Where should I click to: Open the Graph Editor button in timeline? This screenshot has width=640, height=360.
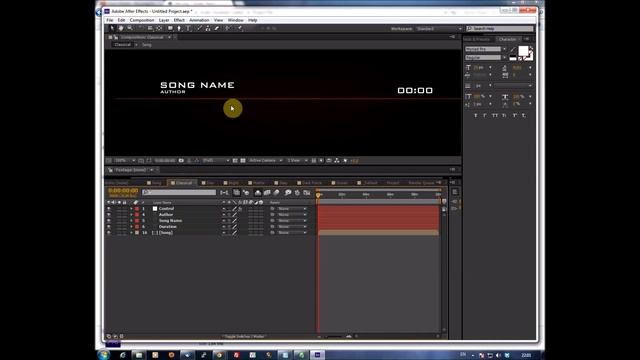click(x=307, y=192)
